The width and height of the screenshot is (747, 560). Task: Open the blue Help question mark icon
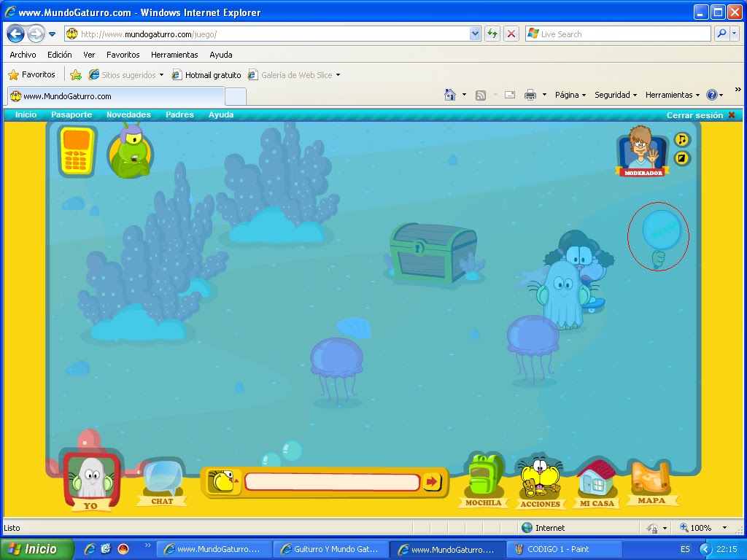(712, 95)
